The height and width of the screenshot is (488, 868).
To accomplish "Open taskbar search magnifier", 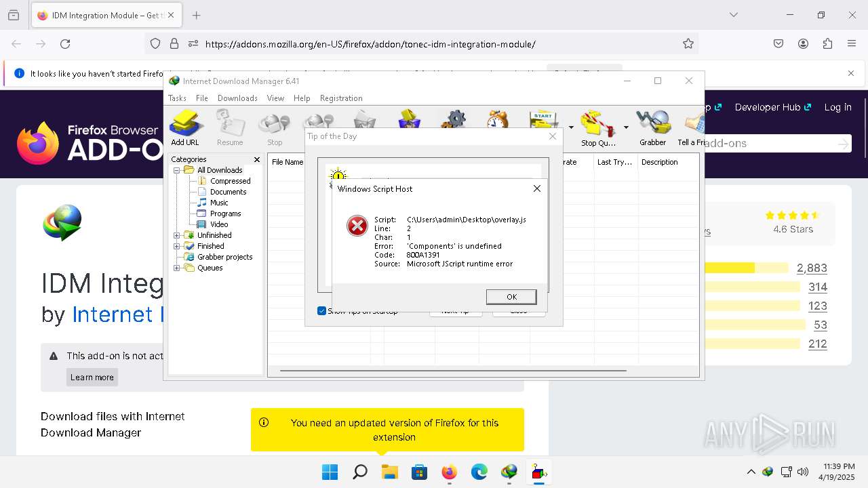I will click(360, 472).
